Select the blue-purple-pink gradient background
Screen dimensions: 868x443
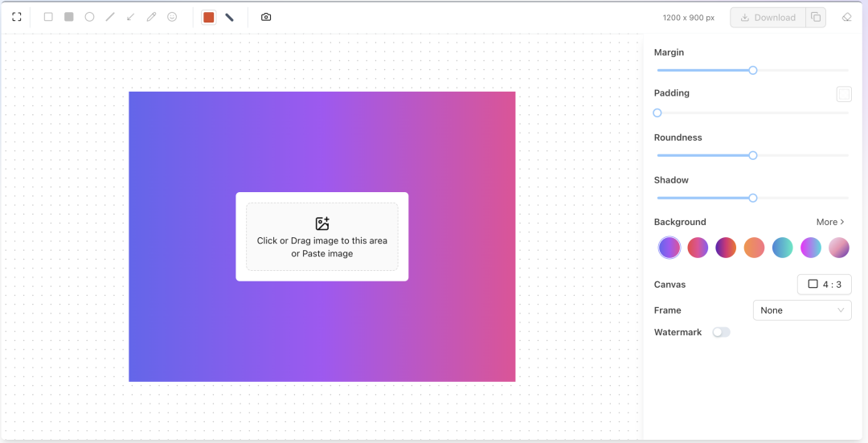pos(669,248)
